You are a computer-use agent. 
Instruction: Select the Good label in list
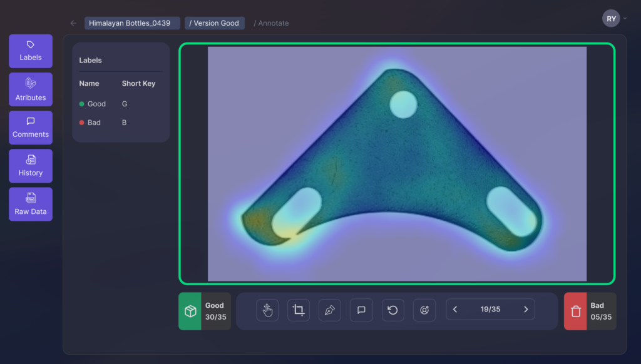(x=96, y=104)
